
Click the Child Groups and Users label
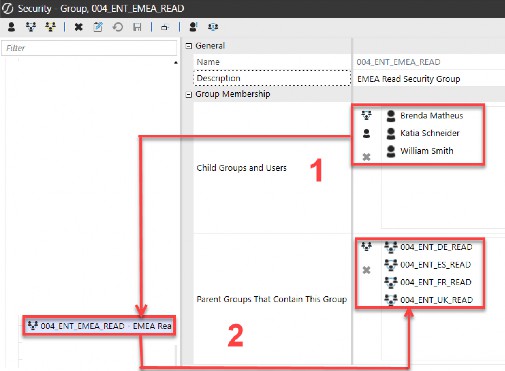pyautogui.click(x=241, y=168)
